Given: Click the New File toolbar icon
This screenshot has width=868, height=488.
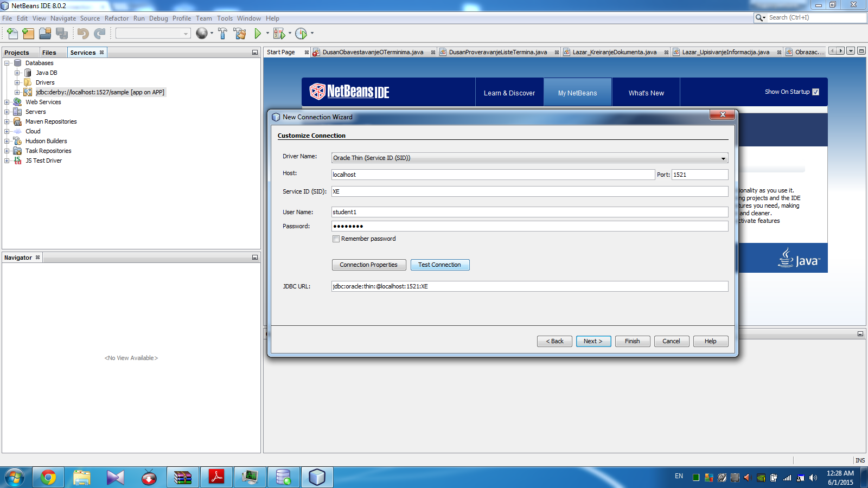Looking at the screenshot, I should point(12,34).
